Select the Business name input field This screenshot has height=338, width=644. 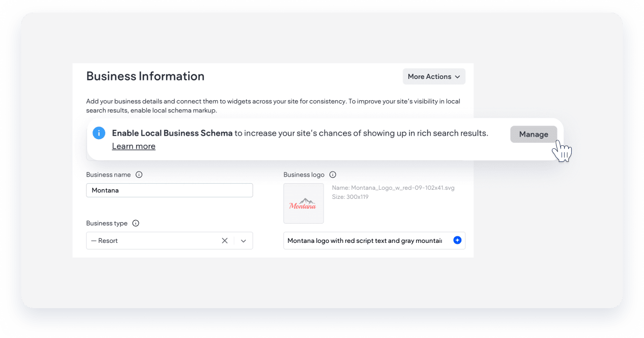click(x=169, y=190)
